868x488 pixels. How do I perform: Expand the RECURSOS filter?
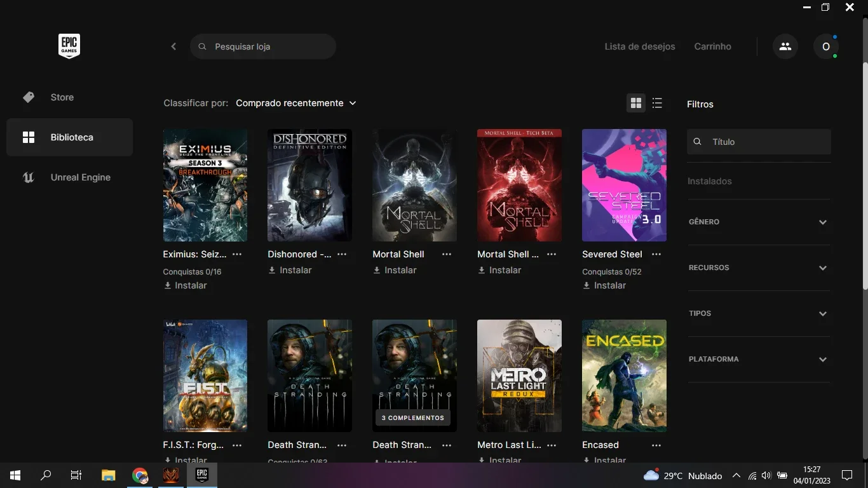tap(759, 268)
